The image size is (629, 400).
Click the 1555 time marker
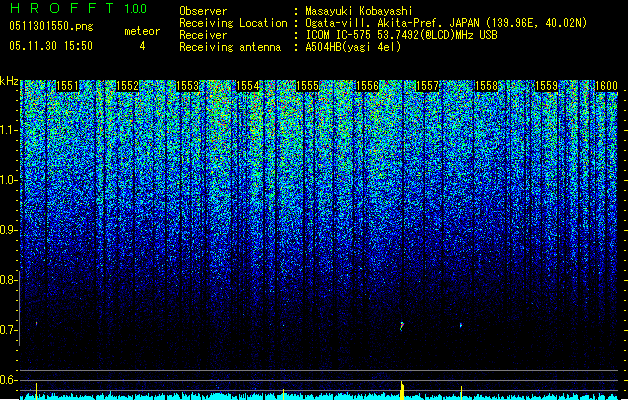pyautogui.click(x=307, y=86)
